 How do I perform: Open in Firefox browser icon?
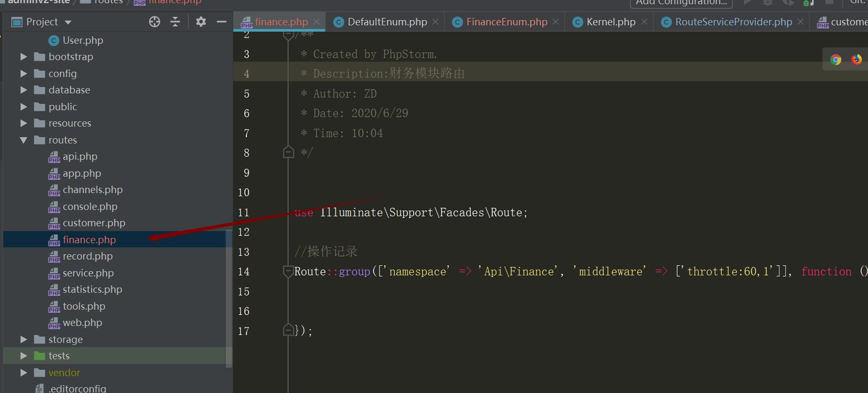tap(857, 60)
